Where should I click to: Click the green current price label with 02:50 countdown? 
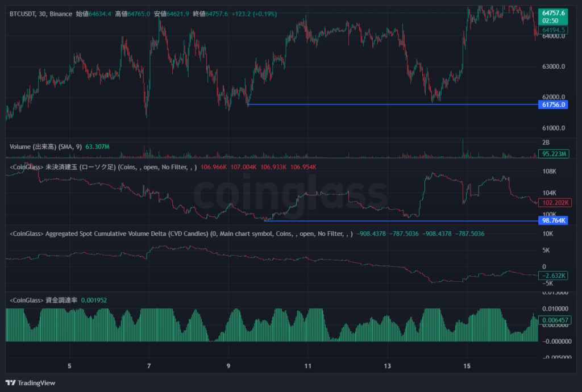553,16
